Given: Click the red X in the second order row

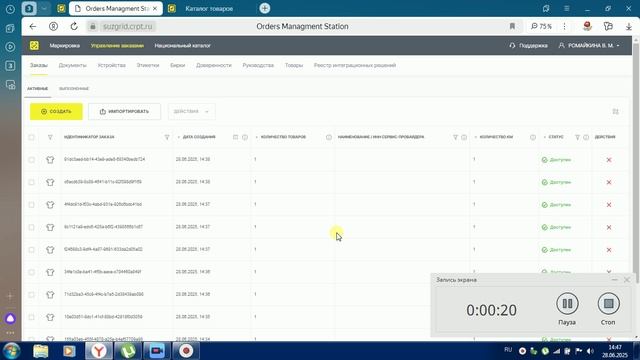Looking at the screenshot, I should (609, 182).
